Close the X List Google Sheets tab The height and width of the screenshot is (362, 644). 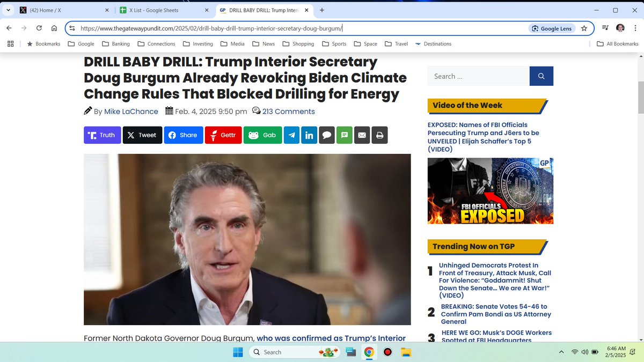[x=207, y=10]
